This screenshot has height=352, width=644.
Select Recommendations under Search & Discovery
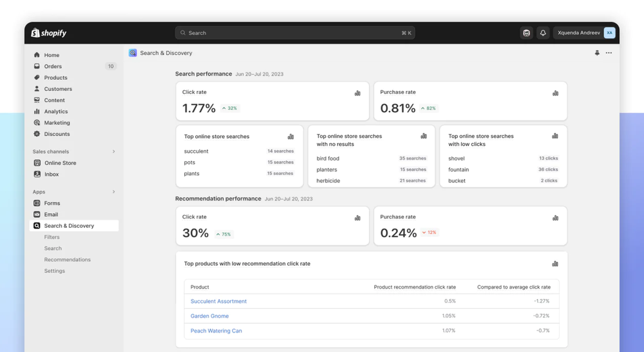[x=67, y=259]
